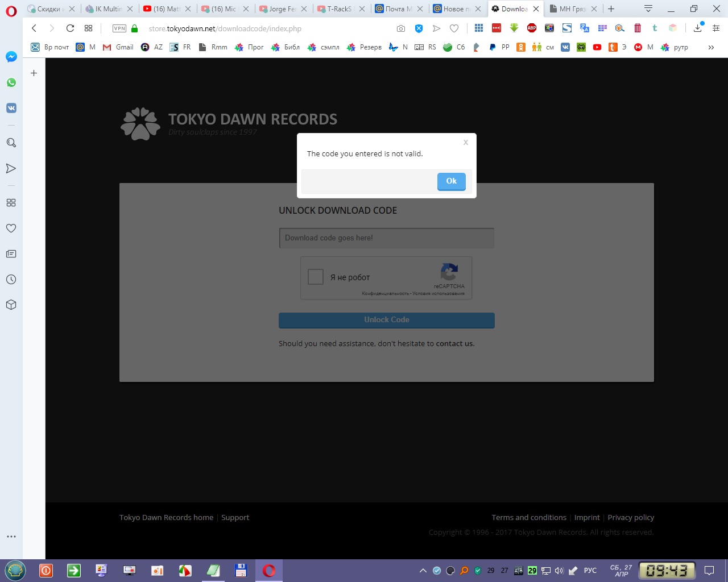Open the tab list dropdown menu
Image resolution: width=728 pixels, height=582 pixels.
point(648,9)
